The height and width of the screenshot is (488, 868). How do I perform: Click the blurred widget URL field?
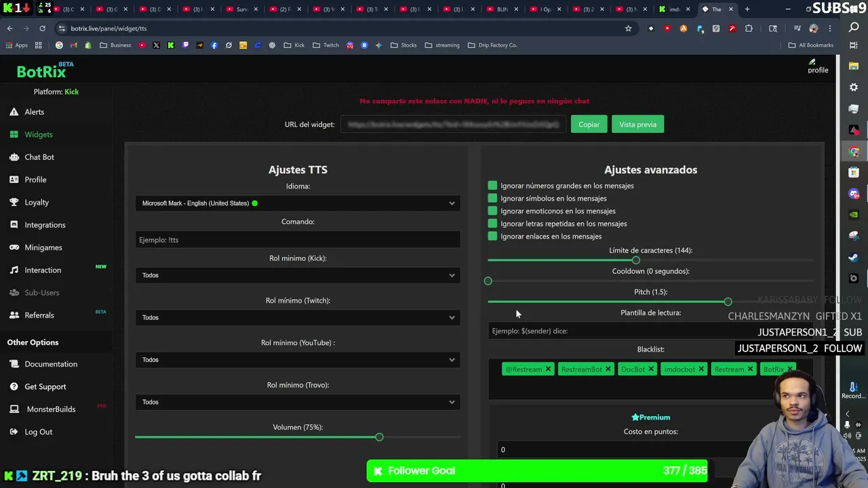point(453,125)
